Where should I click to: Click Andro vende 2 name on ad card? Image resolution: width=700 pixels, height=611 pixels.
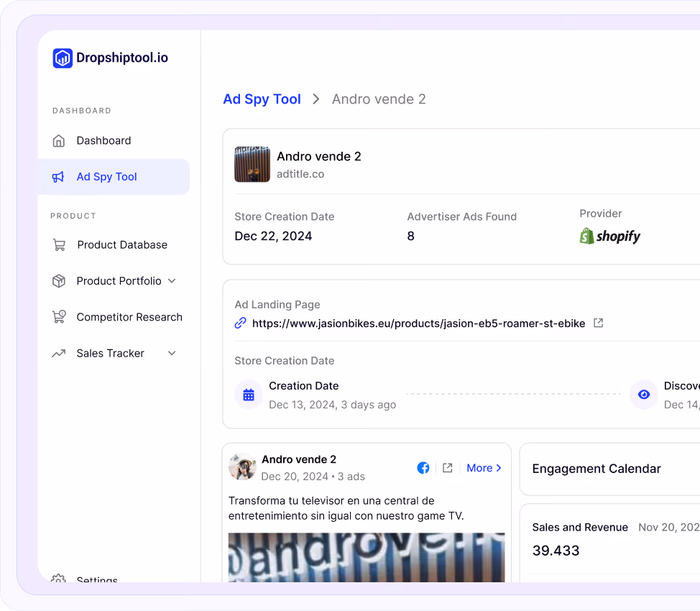(x=299, y=459)
